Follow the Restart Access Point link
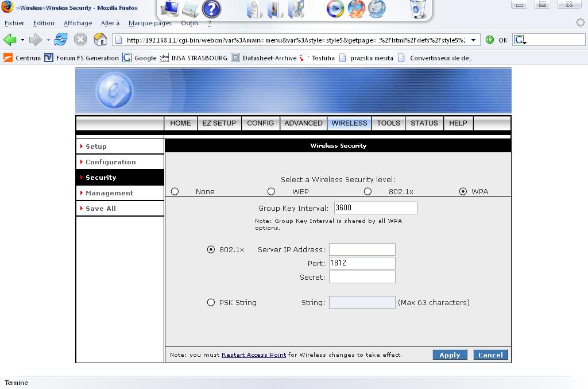 click(253, 355)
